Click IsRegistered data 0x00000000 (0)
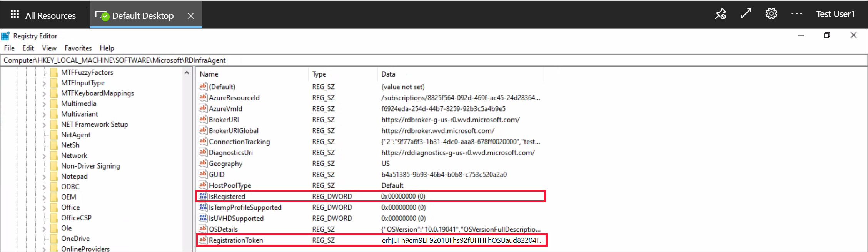868x252 pixels. pyautogui.click(x=403, y=196)
